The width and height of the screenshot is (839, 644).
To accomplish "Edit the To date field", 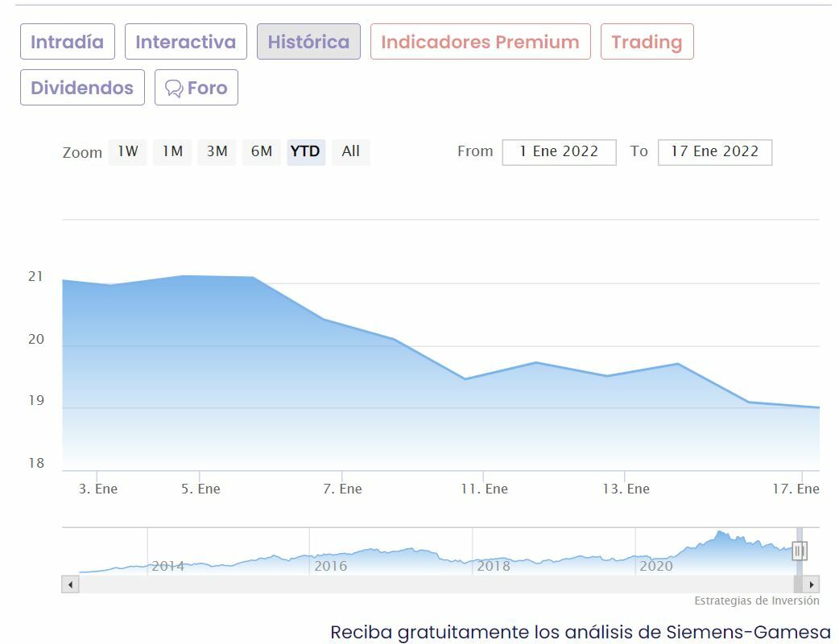I will pos(715,152).
